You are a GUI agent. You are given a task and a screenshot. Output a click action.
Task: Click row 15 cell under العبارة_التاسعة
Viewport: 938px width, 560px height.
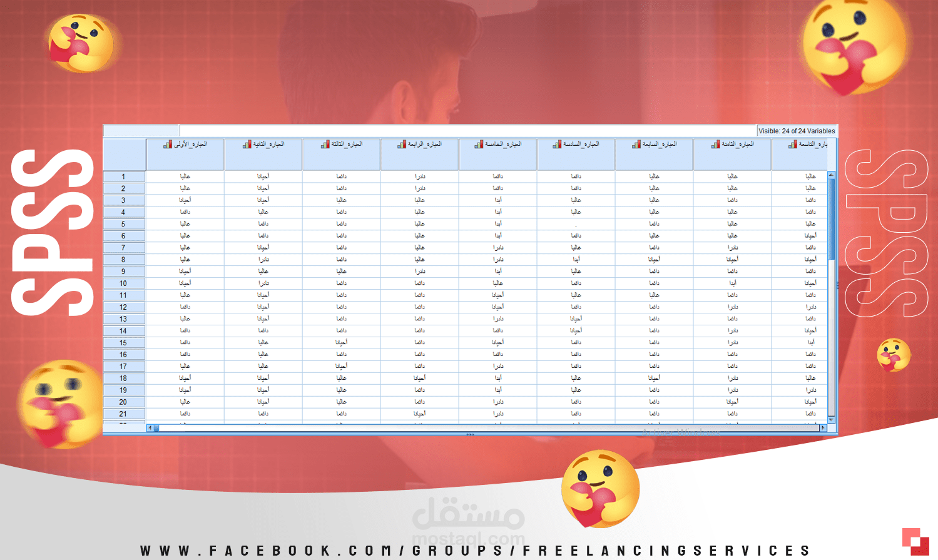pyautogui.click(x=800, y=343)
